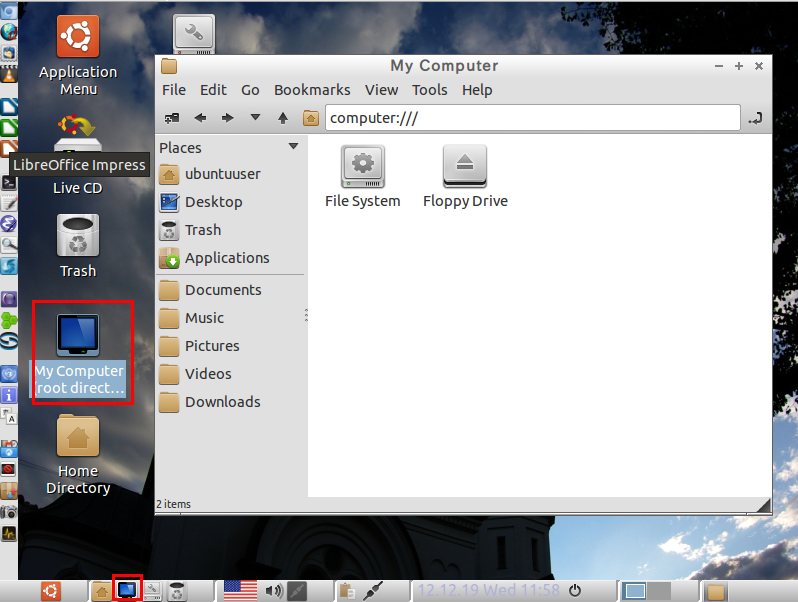Screen dimensions: 798x602
Task: Click the My Computer icon in bottom panel
Action: click(x=127, y=590)
